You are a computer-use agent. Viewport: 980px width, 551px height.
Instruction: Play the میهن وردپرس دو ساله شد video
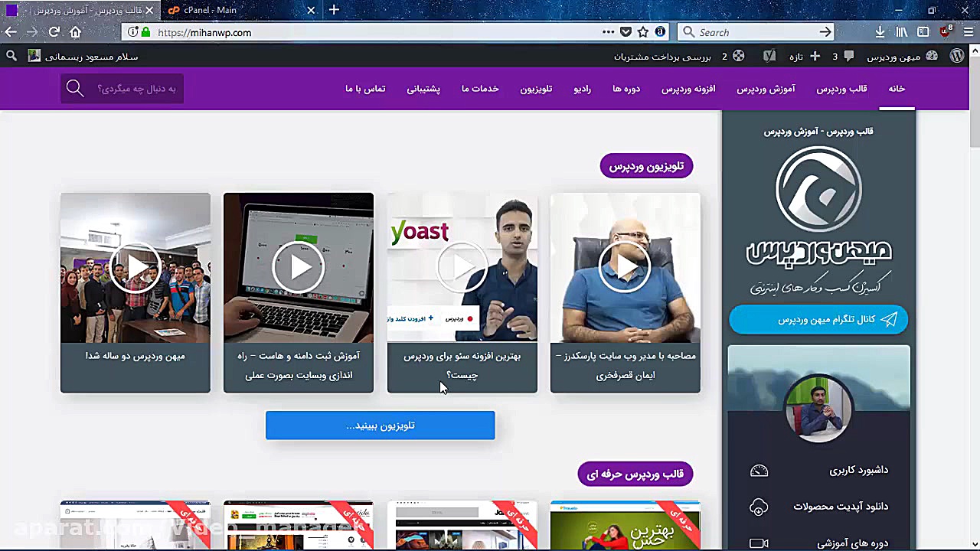pos(136,267)
